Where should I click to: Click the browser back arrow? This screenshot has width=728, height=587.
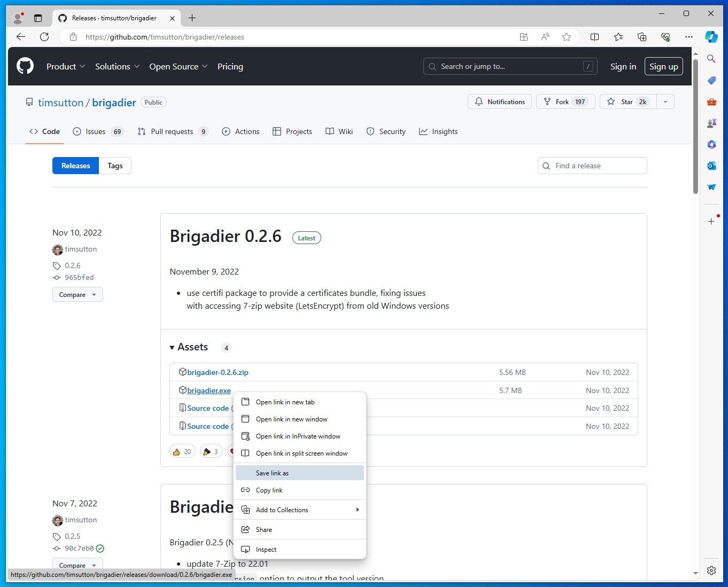click(x=21, y=37)
